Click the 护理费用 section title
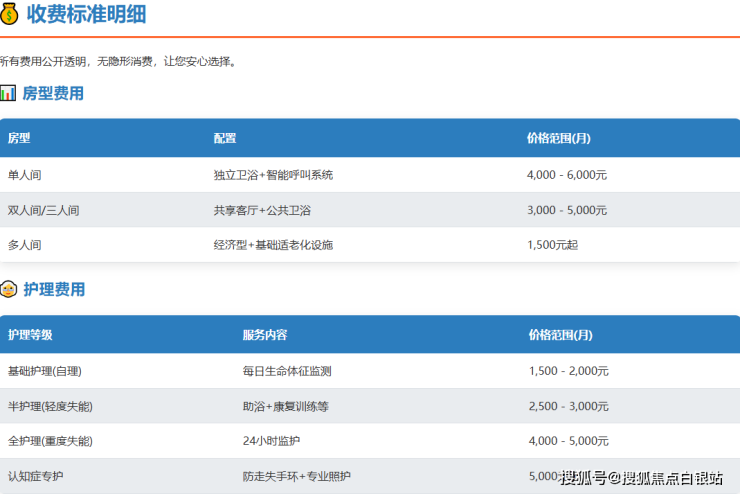Image resolution: width=740 pixels, height=494 pixels. coord(54,289)
